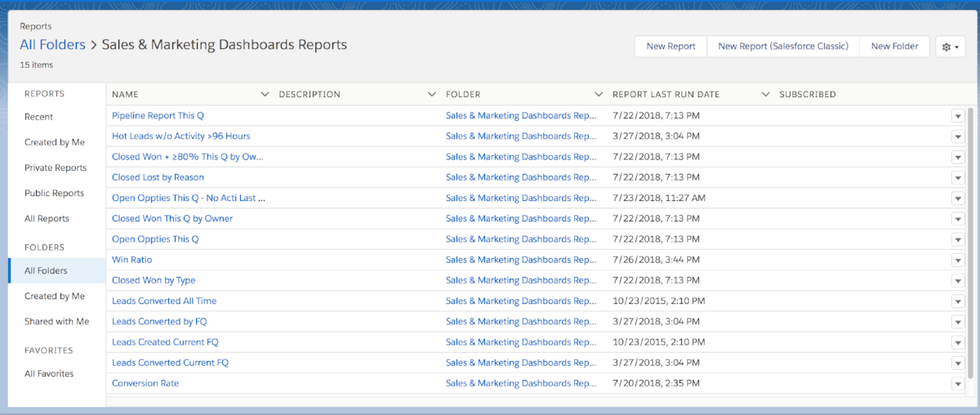
Task: Open Folder column dropdown chevron
Action: pyautogui.click(x=599, y=94)
